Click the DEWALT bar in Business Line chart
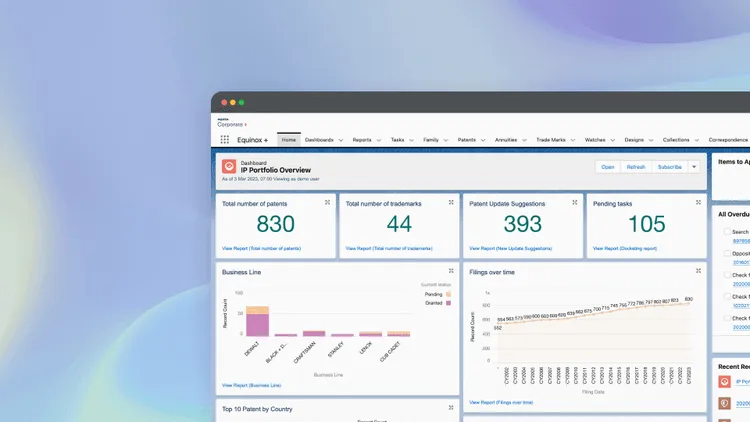The height and width of the screenshot is (422, 750). coord(257,321)
